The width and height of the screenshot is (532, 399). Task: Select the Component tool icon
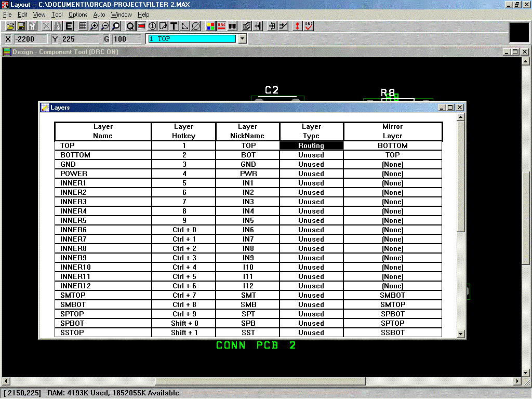coord(141,26)
